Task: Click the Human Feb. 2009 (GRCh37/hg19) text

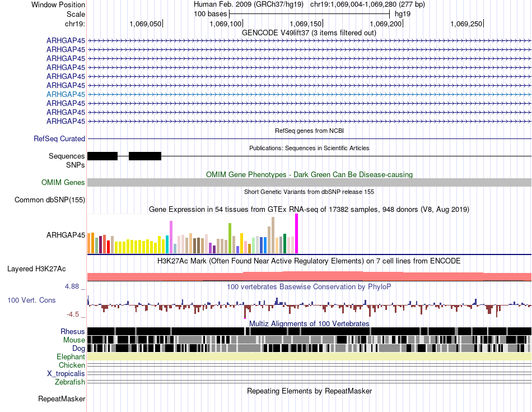Action: [249, 4]
